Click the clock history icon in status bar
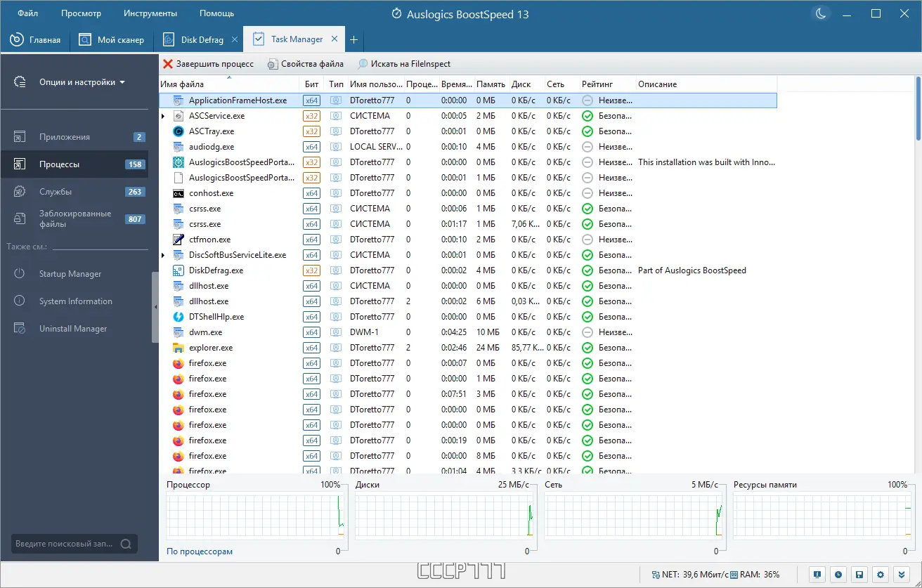Image resolution: width=922 pixels, height=588 pixels. coord(838,574)
